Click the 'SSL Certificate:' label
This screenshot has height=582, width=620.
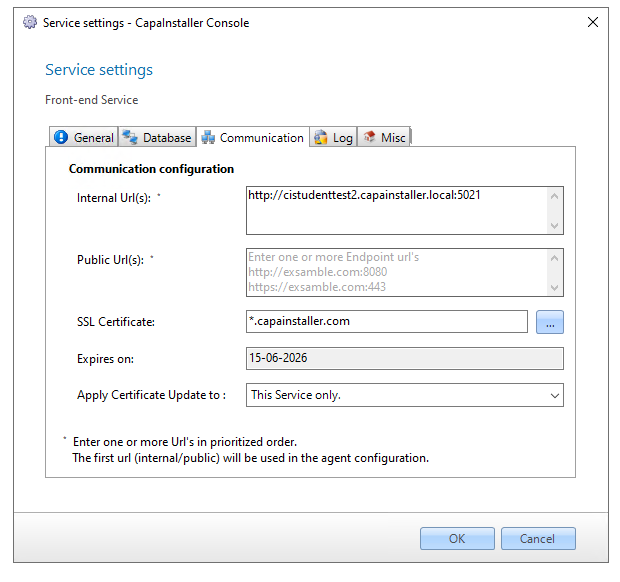pyautogui.click(x=116, y=322)
